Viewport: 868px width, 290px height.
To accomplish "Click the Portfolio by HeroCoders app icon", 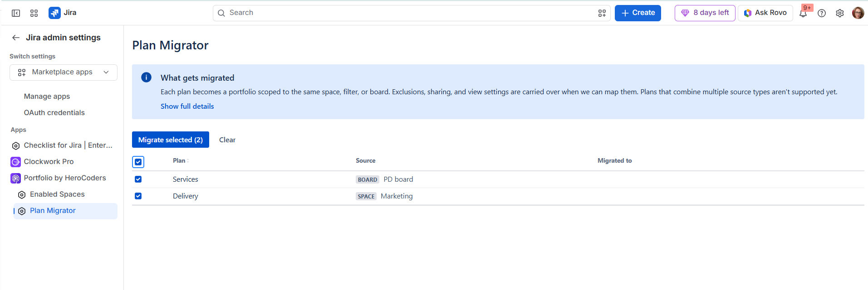I will click(x=16, y=178).
